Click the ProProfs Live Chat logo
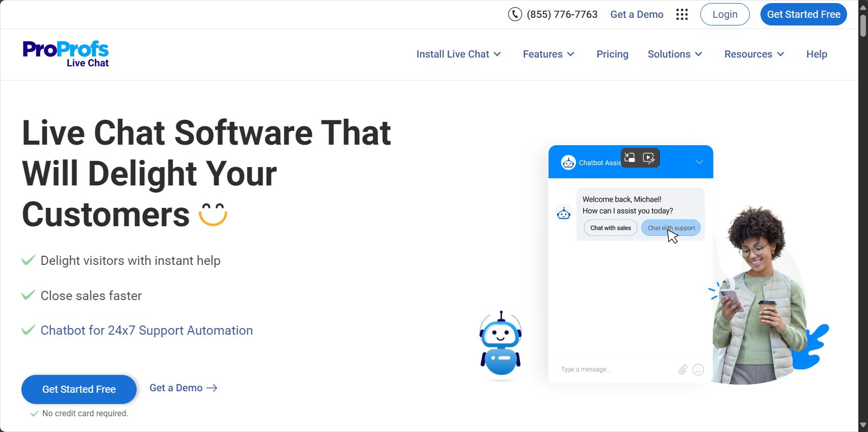 click(66, 54)
